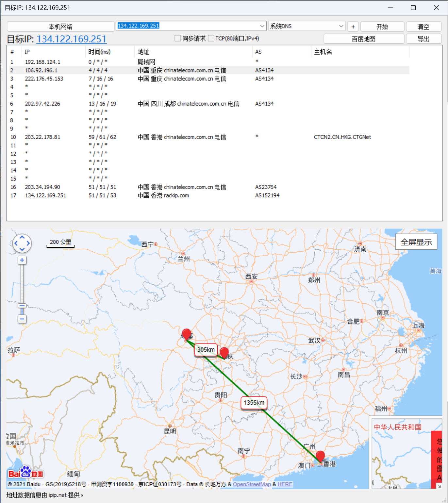The image size is (448, 503).
Task: Click the 全屏显示 button on the map
Action: pyautogui.click(x=416, y=242)
